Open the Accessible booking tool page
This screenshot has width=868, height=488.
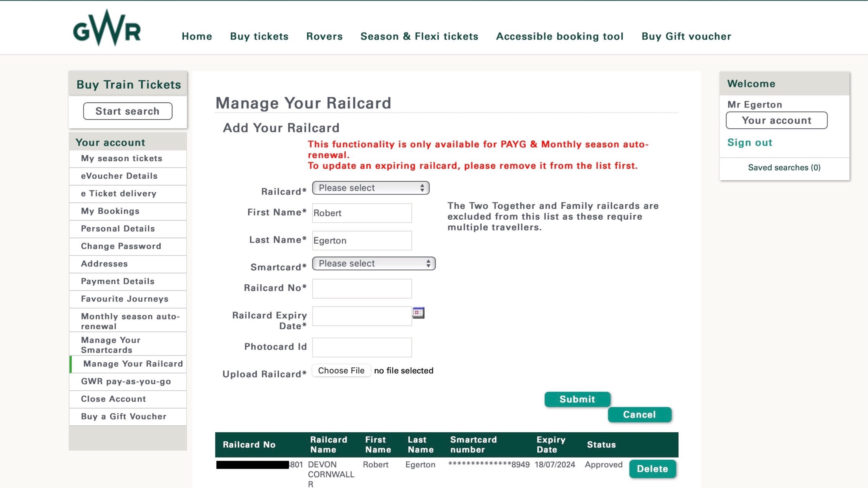click(x=559, y=36)
